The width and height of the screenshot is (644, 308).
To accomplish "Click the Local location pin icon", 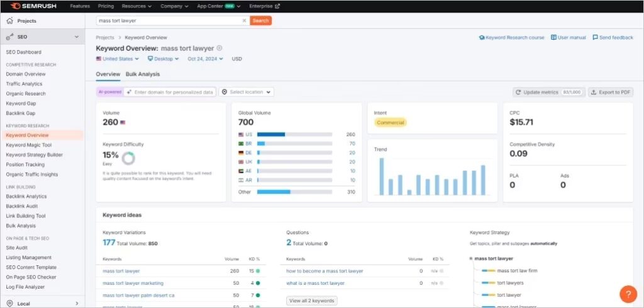I will (10, 304).
